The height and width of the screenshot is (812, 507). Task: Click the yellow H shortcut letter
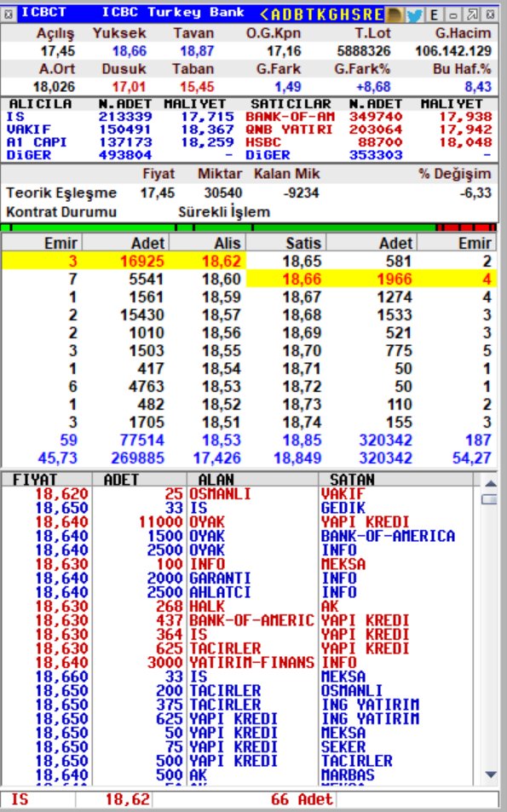tap(343, 14)
